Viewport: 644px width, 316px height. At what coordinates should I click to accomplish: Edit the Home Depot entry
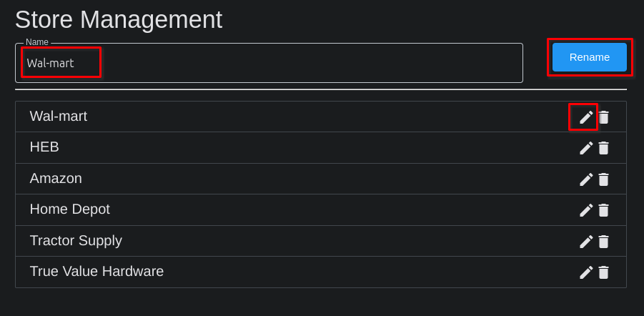(x=586, y=210)
